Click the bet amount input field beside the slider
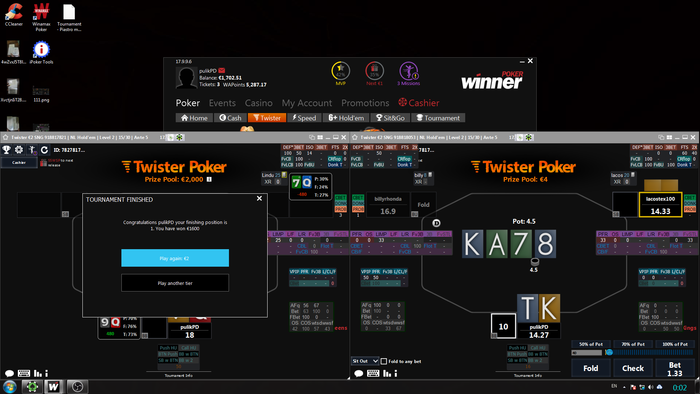 (x=587, y=353)
